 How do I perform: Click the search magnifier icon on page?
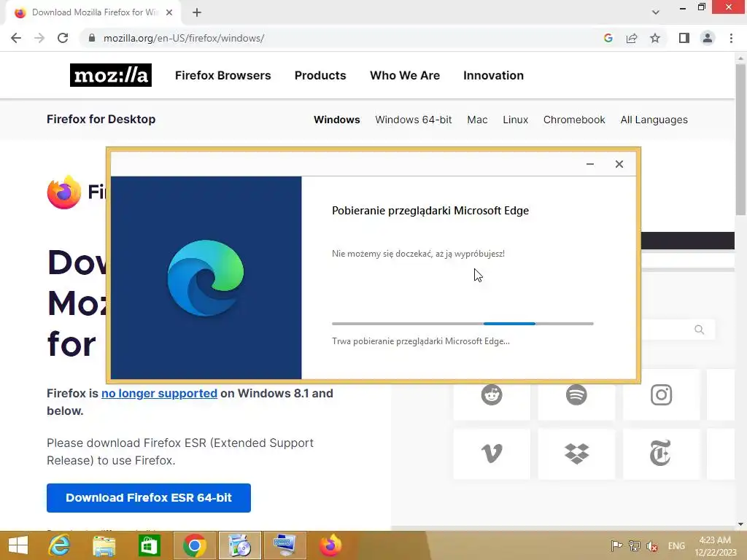click(699, 330)
